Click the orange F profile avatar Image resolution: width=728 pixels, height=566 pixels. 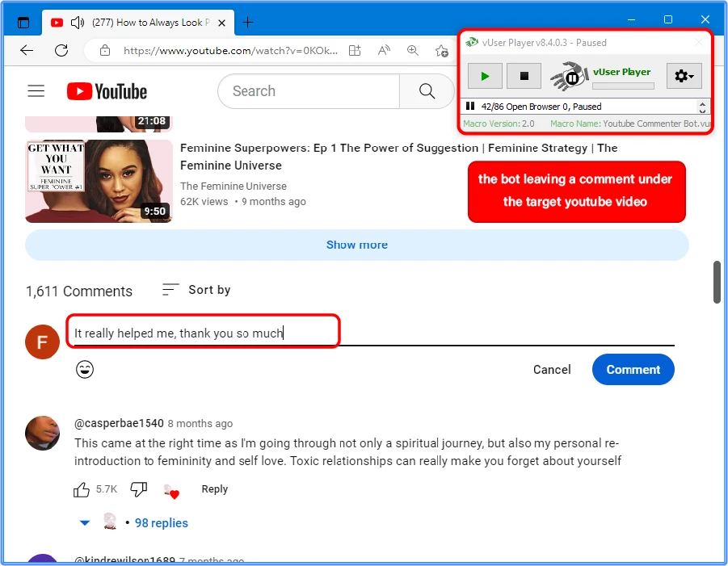tap(42, 342)
